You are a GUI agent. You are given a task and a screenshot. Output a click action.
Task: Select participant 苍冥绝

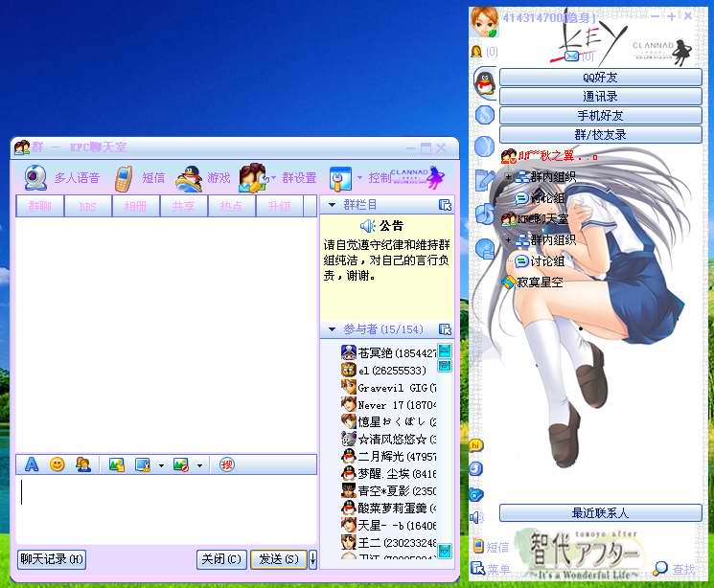[389, 352]
